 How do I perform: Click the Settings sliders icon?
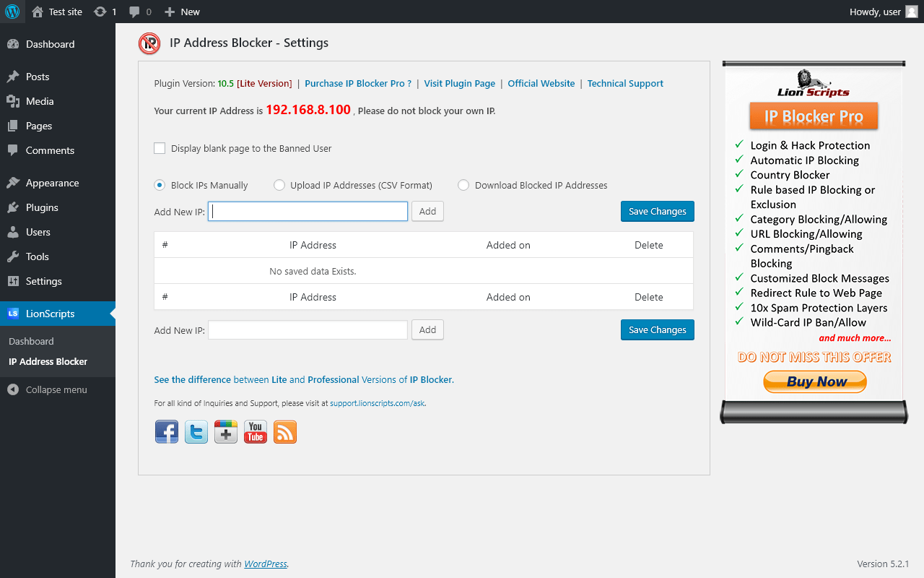[13, 281]
